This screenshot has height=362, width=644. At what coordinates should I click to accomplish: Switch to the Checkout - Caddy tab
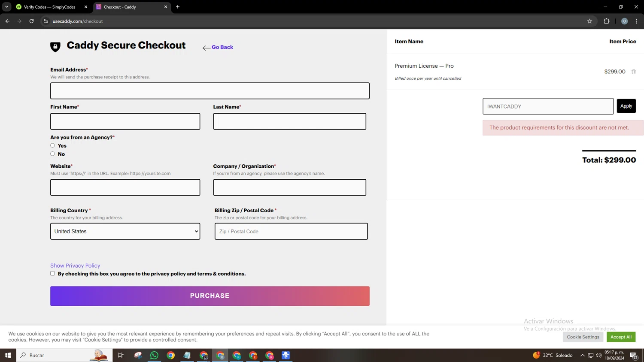coord(131,7)
